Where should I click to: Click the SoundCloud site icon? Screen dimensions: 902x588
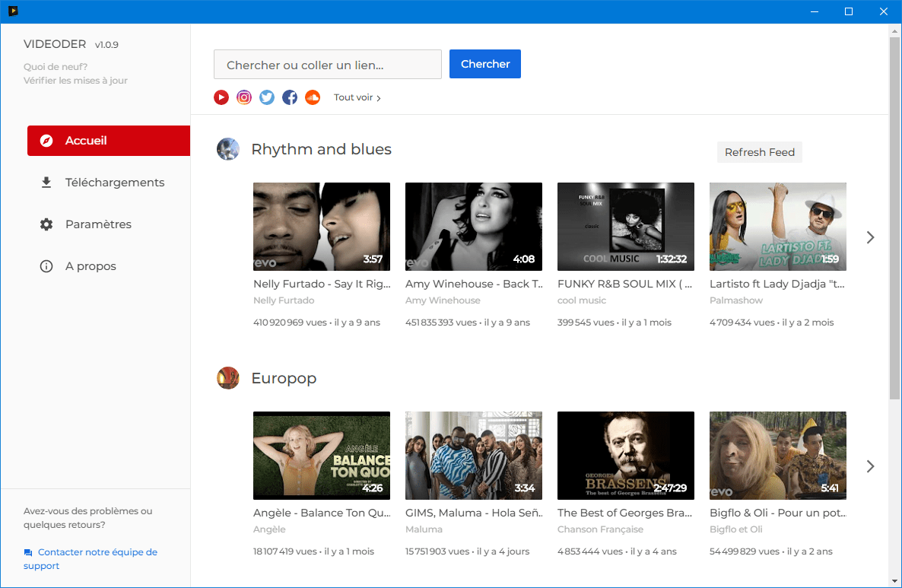(313, 97)
